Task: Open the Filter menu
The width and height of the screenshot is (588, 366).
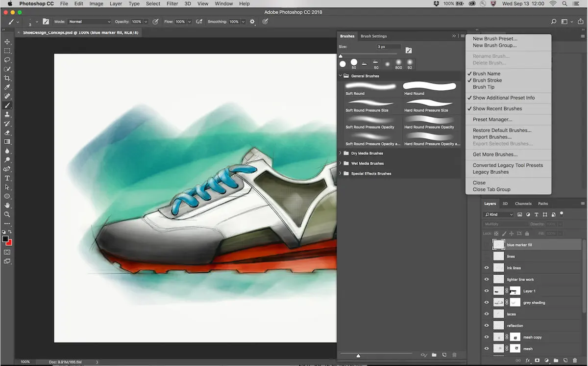Action: click(x=172, y=3)
